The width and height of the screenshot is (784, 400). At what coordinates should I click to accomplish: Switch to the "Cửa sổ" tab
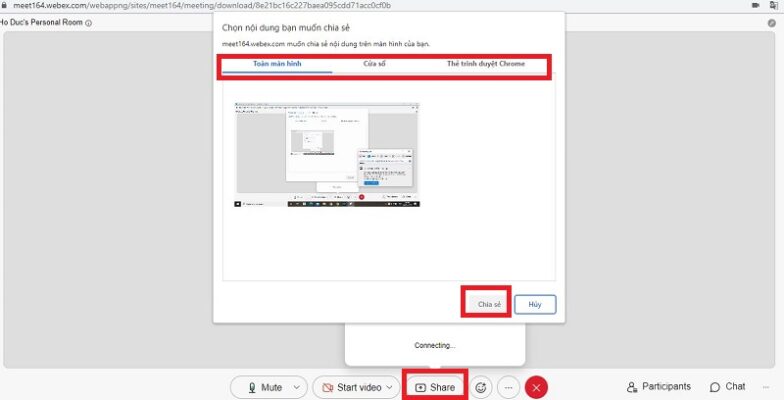pyautogui.click(x=375, y=64)
